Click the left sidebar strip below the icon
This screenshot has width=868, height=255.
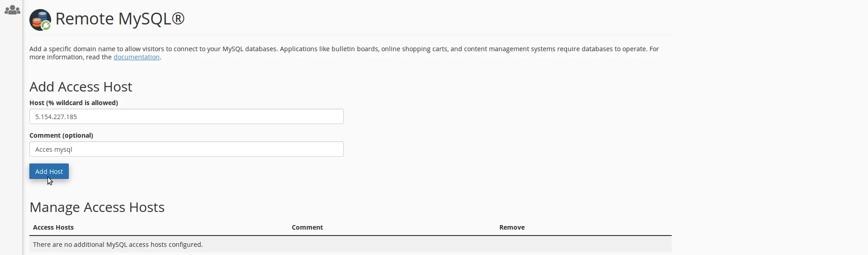click(x=11, y=136)
